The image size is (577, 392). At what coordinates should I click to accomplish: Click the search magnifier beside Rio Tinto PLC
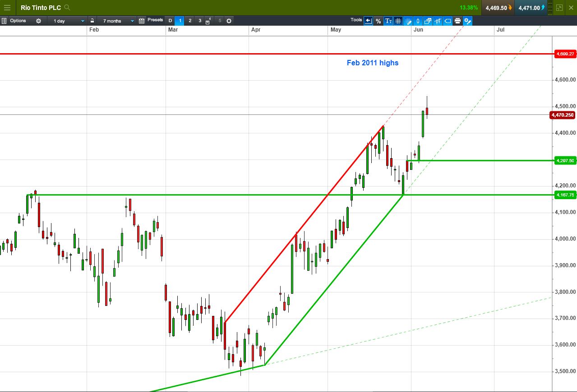click(67, 8)
